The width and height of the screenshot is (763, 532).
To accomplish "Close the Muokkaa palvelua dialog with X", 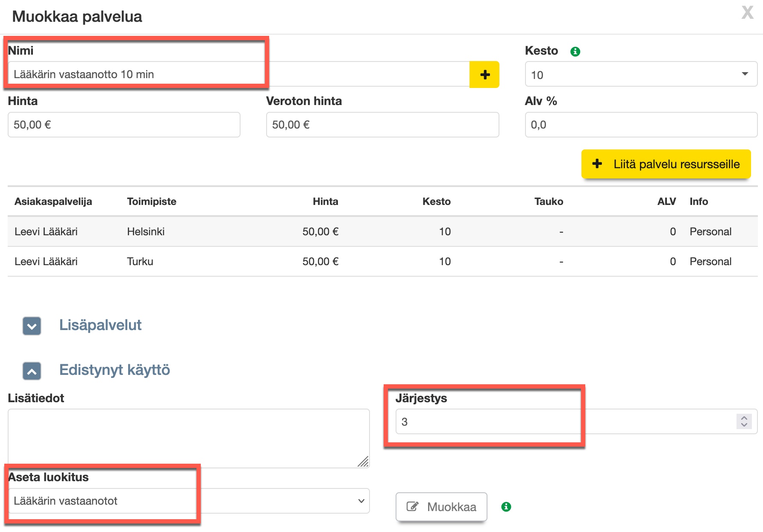I will (747, 13).
